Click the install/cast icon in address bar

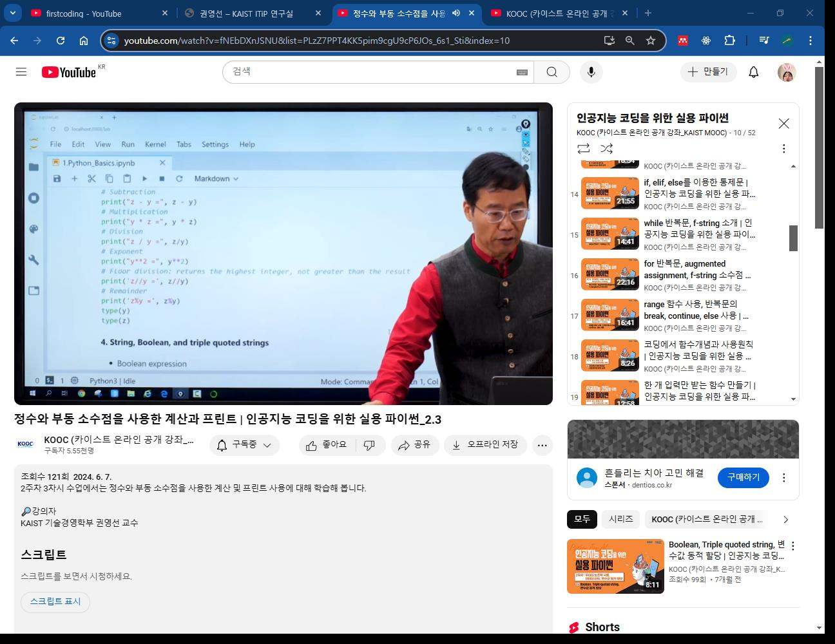click(x=609, y=41)
